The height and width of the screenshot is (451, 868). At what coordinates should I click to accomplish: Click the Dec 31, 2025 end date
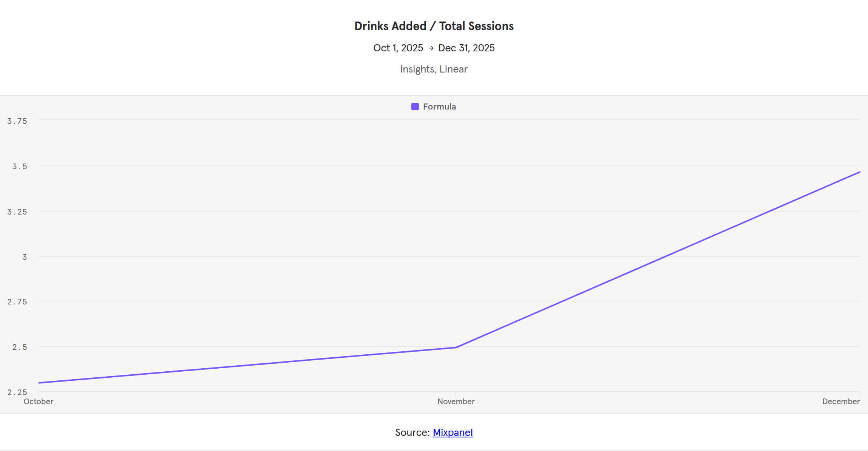point(466,48)
